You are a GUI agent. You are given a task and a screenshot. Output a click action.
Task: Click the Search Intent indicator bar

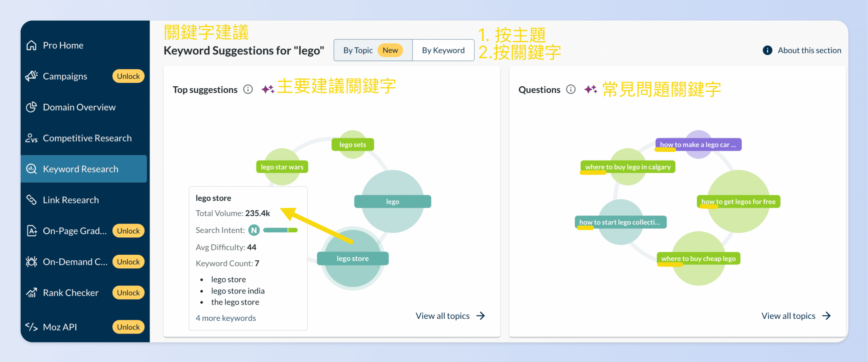280,230
